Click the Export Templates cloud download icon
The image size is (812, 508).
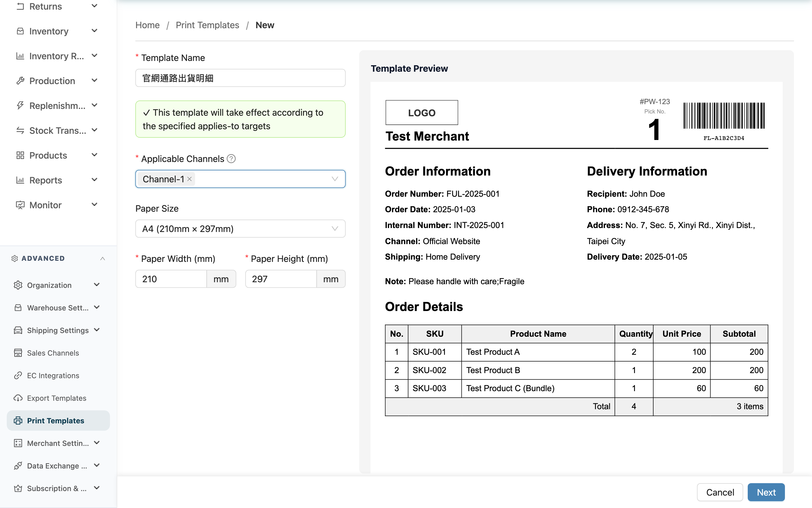18,398
